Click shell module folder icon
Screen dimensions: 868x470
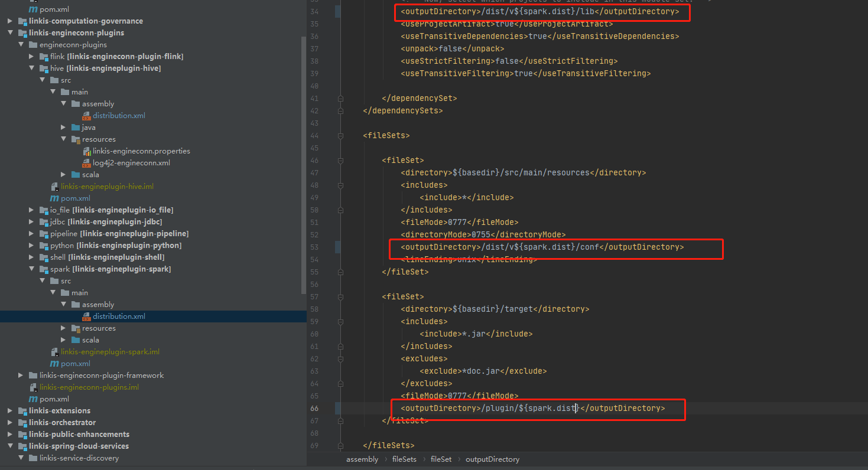[44, 257]
